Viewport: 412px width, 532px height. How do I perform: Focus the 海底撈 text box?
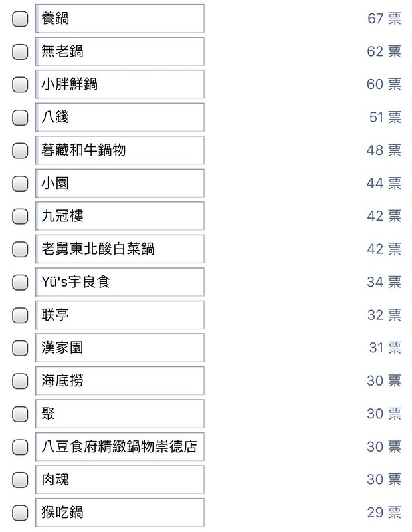coord(120,381)
